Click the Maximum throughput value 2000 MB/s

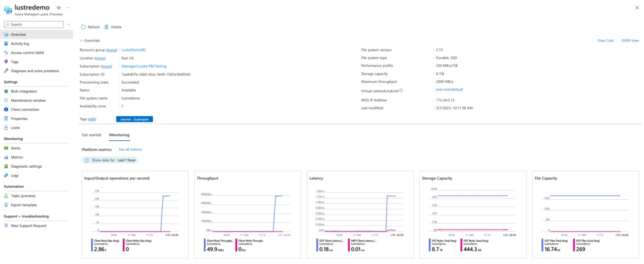445,82
